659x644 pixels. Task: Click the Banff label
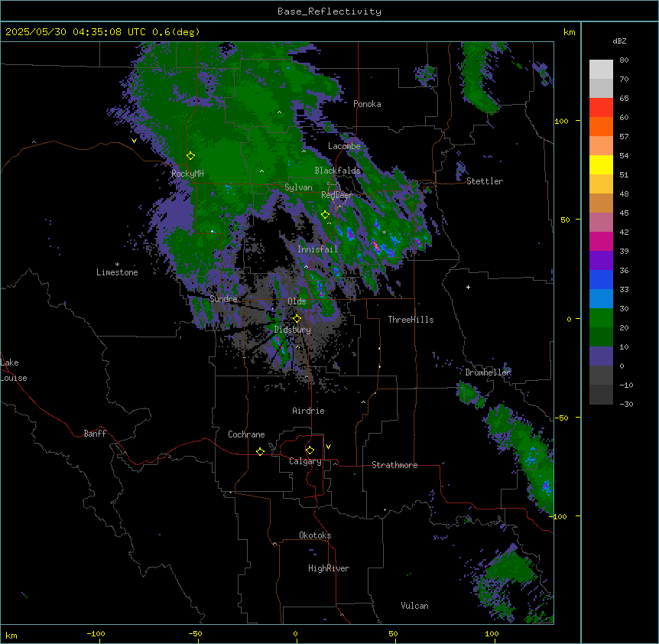pyautogui.click(x=95, y=434)
